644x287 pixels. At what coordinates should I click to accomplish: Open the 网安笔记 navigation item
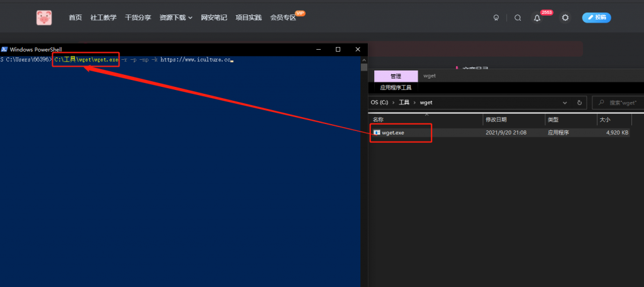click(214, 18)
